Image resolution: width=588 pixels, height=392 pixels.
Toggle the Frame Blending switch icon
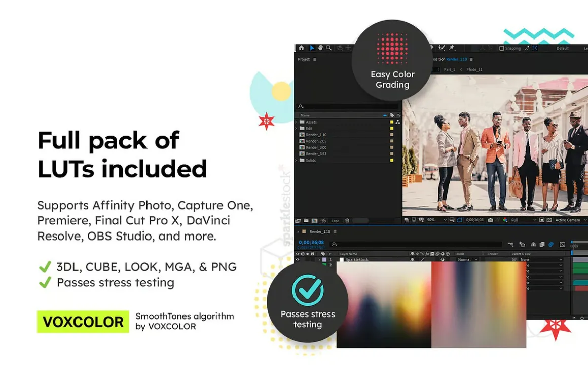(542, 244)
